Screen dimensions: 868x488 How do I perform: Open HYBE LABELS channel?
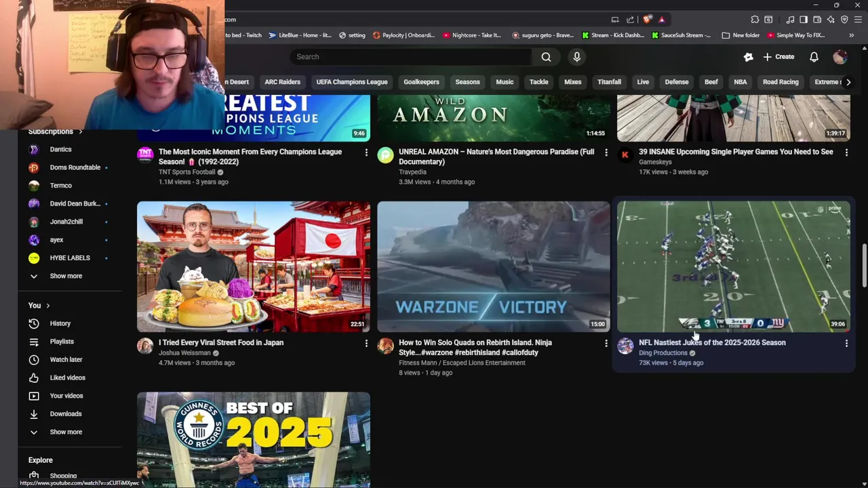(x=70, y=258)
